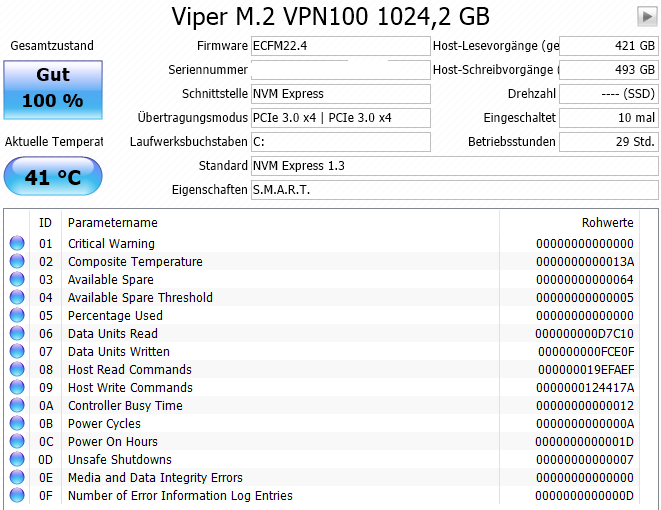The height and width of the screenshot is (510, 661).
Task: Select the Host Write Commands parameter name
Action: pyautogui.click(x=130, y=388)
